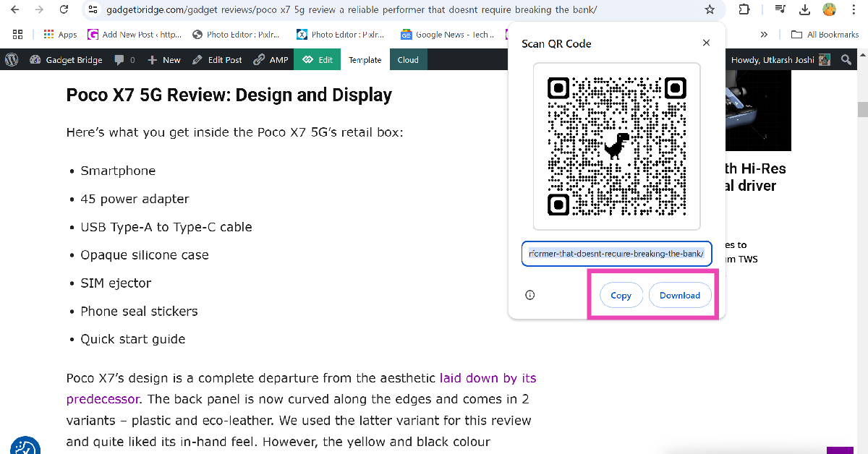Image resolution: width=868 pixels, height=454 pixels.
Task: Open the Edit Post admin bar item
Action: (217, 60)
